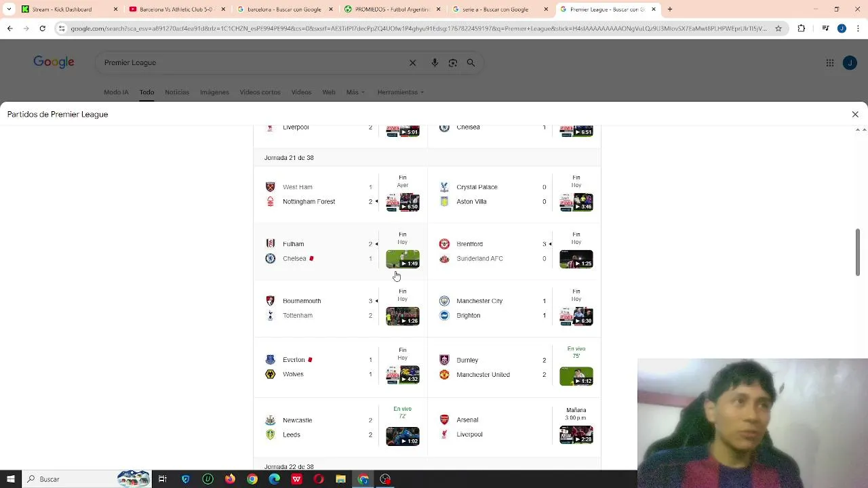
Task: Launch Microsoft Edge from the taskbar
Action: [x=274, y=479]
